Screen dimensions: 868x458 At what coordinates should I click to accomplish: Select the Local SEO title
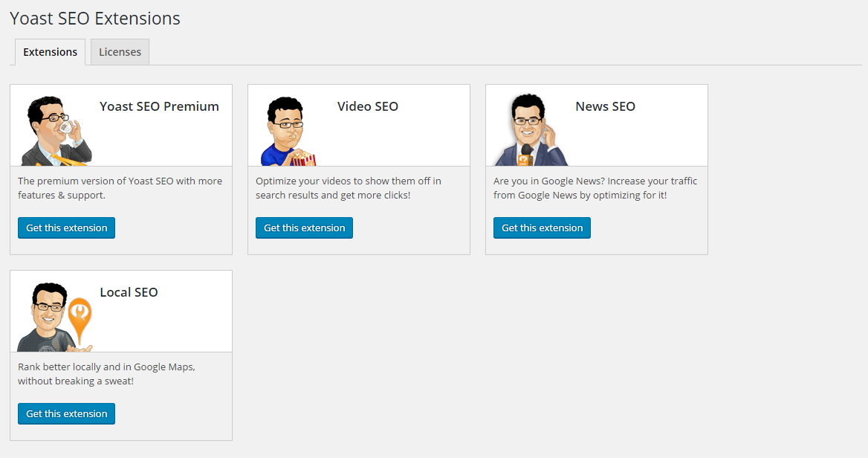[129, 292]
